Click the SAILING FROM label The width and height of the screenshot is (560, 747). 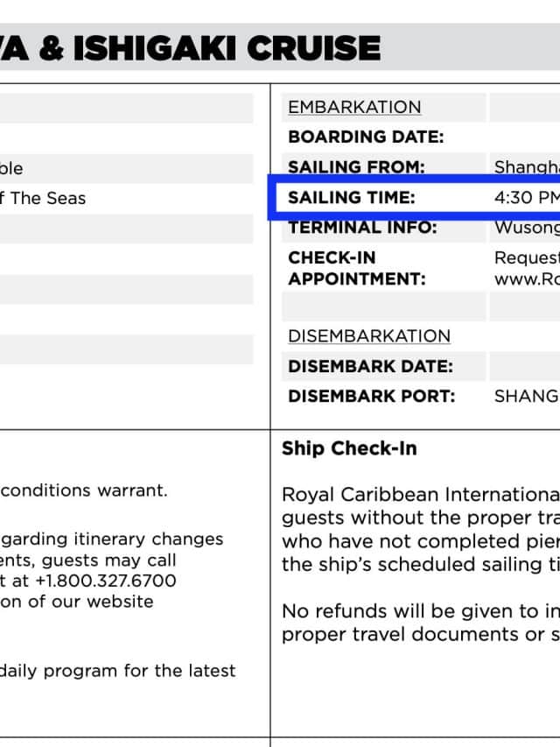(x=356, y=166)
